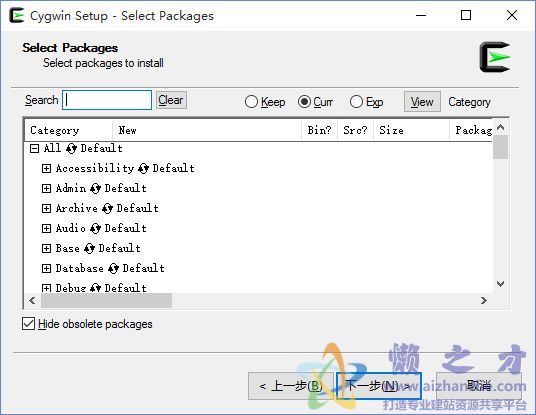536x415 pixels.
Task: Expand the Admin category
Action: pos(46,188)
